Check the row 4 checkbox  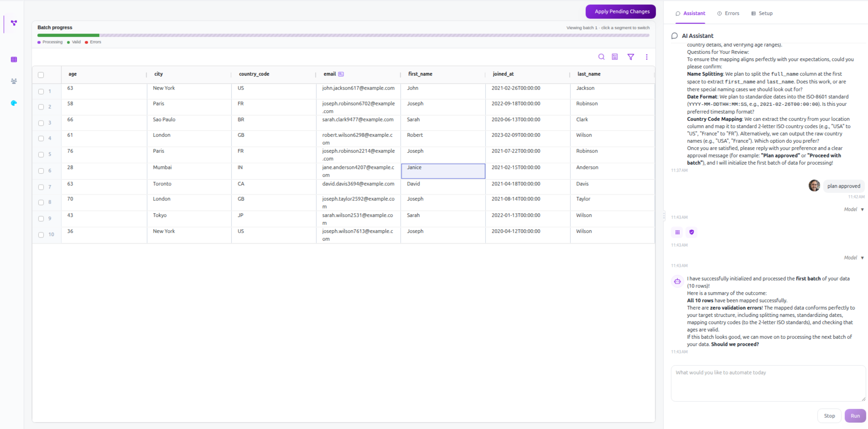[41, 138]
